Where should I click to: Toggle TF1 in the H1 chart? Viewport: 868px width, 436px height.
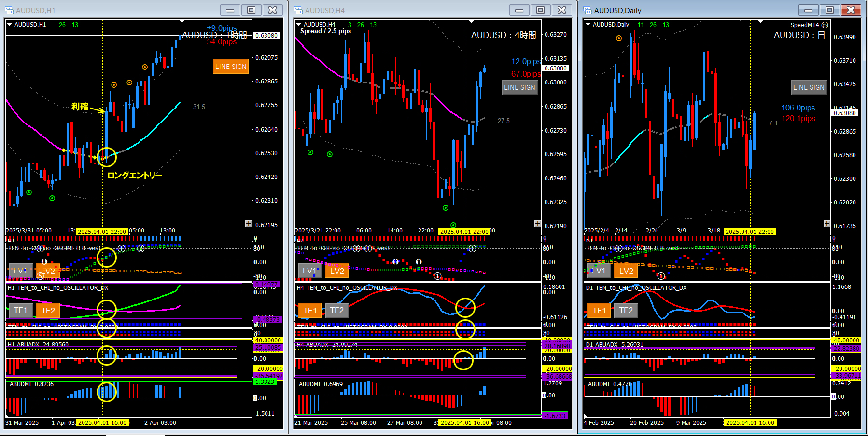click(x=21, y=310)
